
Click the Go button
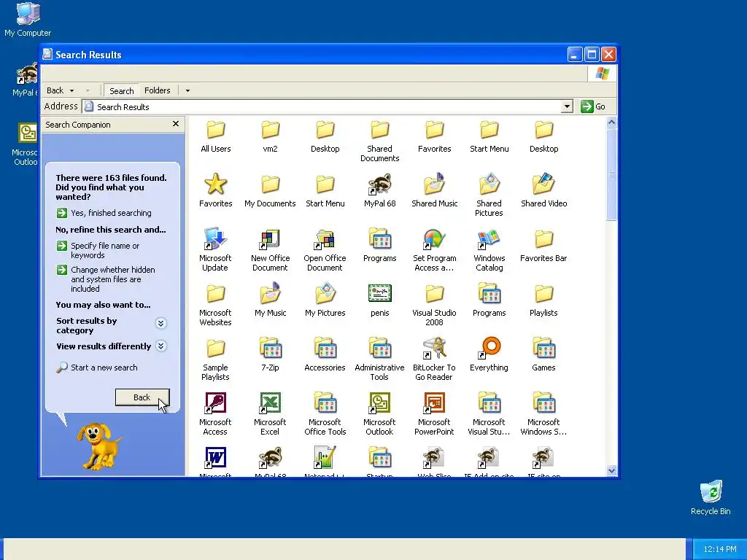pos(593,106)
